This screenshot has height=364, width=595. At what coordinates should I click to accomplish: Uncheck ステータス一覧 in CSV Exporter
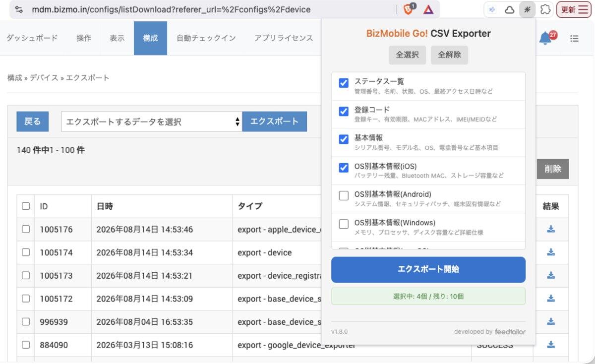344,83
